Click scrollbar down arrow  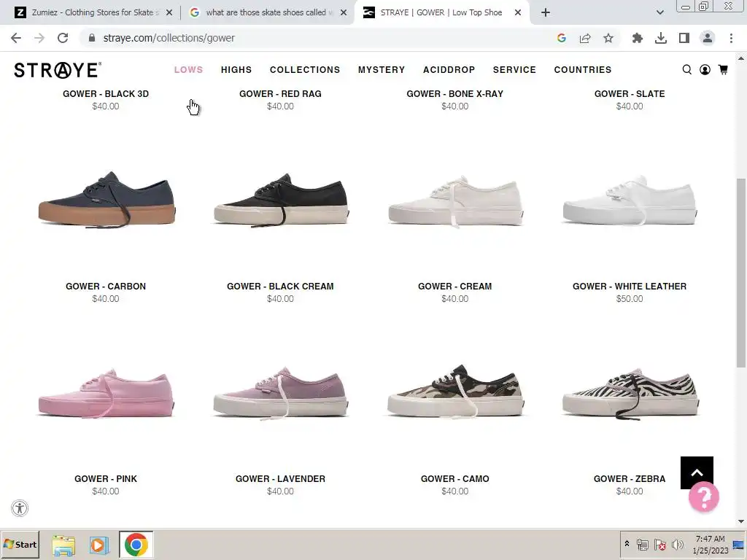pos(741,522)
